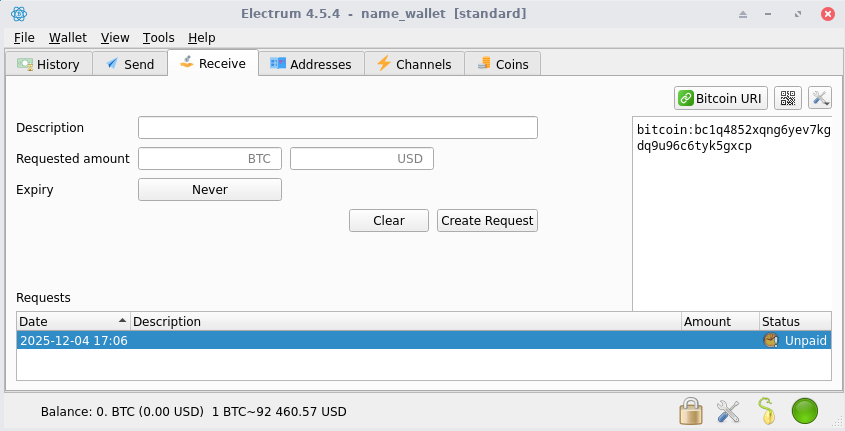Screen dimensions: 845x431
Task: Click into the Description text field
Action: tap(337, 127)
